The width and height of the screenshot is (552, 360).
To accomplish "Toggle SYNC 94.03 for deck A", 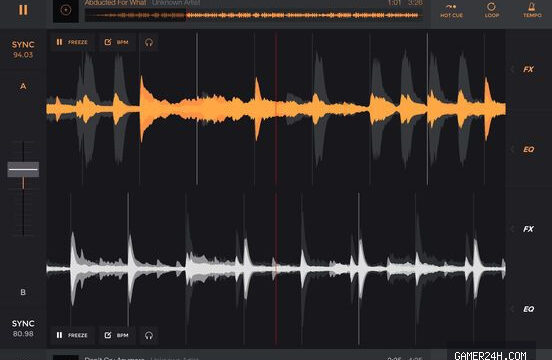I will click(x=23, y=49).
